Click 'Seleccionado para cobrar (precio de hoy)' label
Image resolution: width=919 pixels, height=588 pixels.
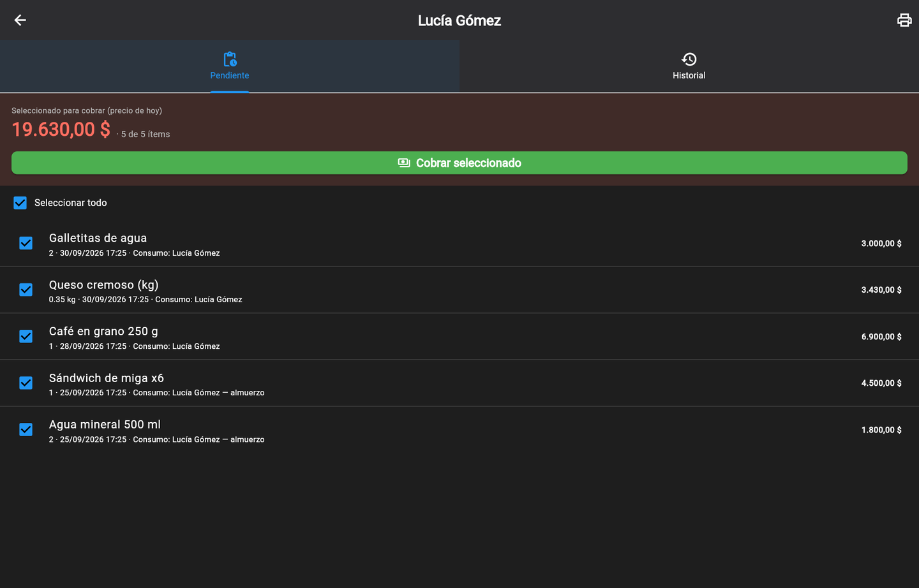(x=87, y=110)
